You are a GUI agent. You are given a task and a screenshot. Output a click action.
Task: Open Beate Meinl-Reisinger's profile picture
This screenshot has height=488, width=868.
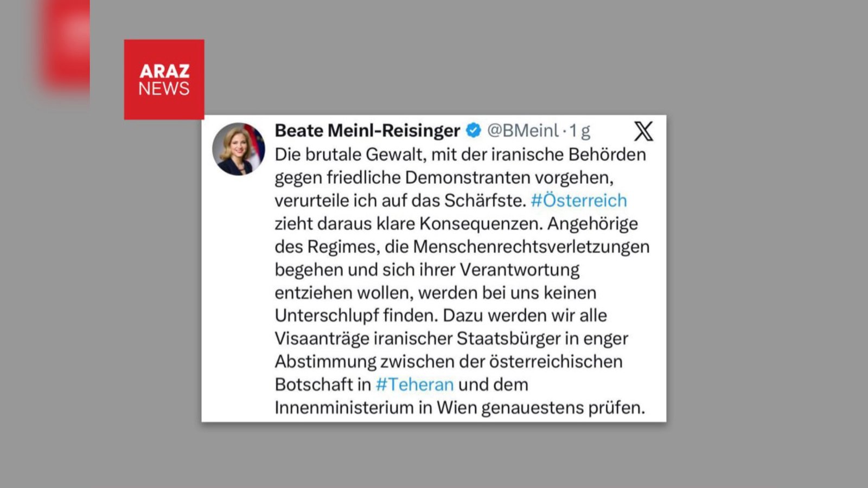pyautogui.click(x=239, y=149)
